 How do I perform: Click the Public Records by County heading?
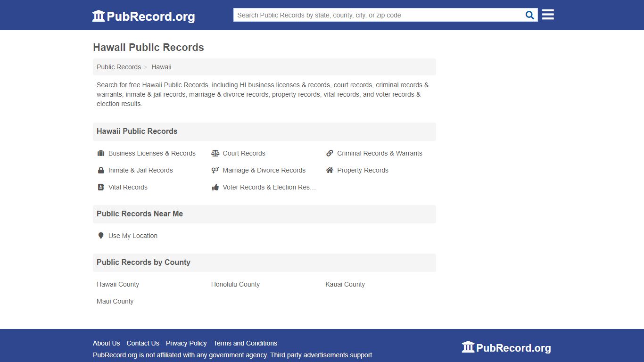pos(143,262)
